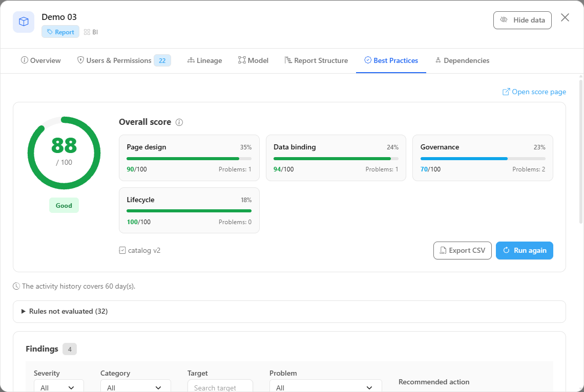The height and width of the screenshot is (392, 584).
Task: Click the Lifecycle progress bar
Action: (x=189, y=211)
